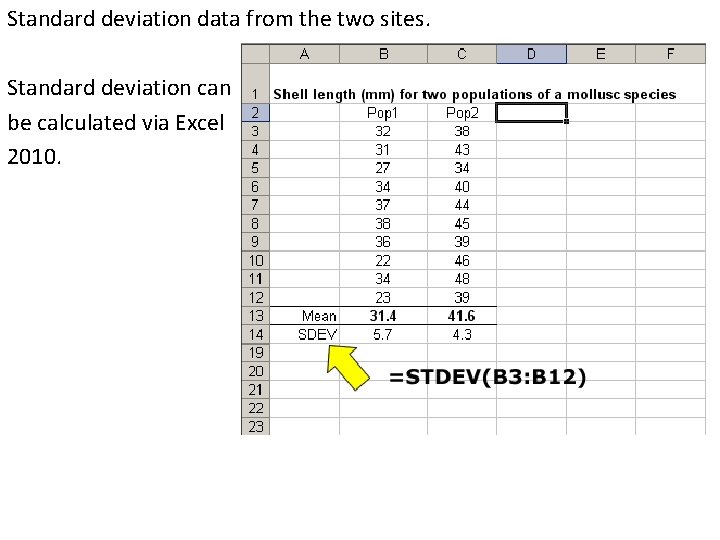Select row 10 header
720x540 pixels.
255,260
